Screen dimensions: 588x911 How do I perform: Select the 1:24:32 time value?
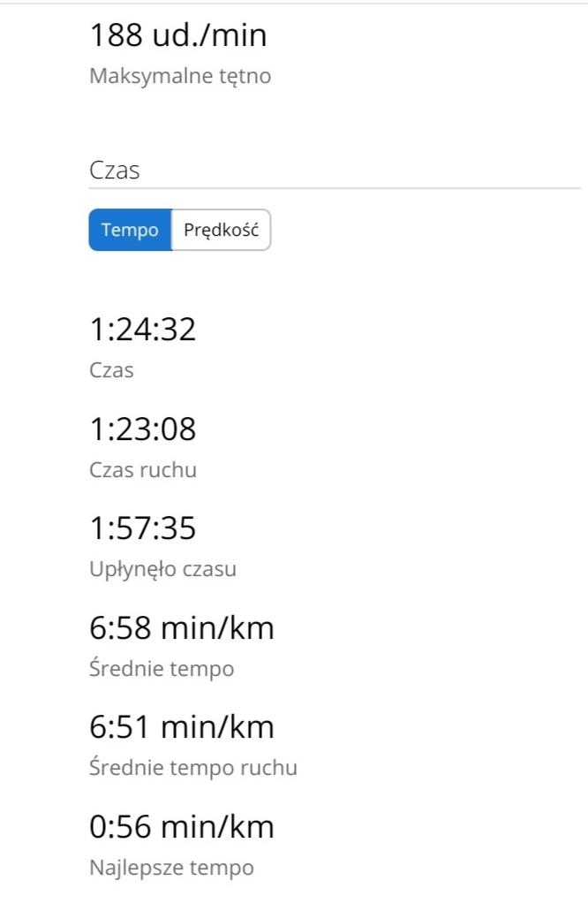point(143,330)
